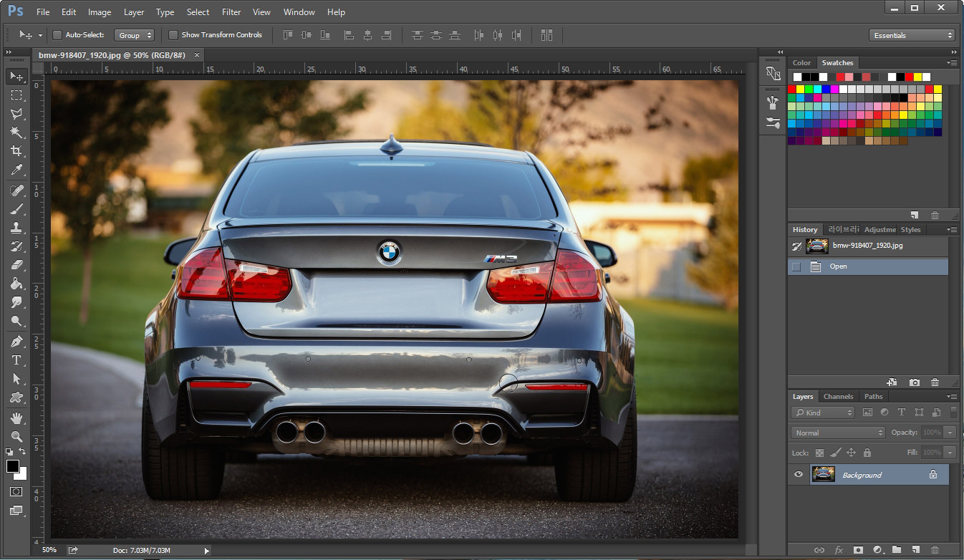
Task: Open the status bar info arrow
Action: click(x=207, y=551)
